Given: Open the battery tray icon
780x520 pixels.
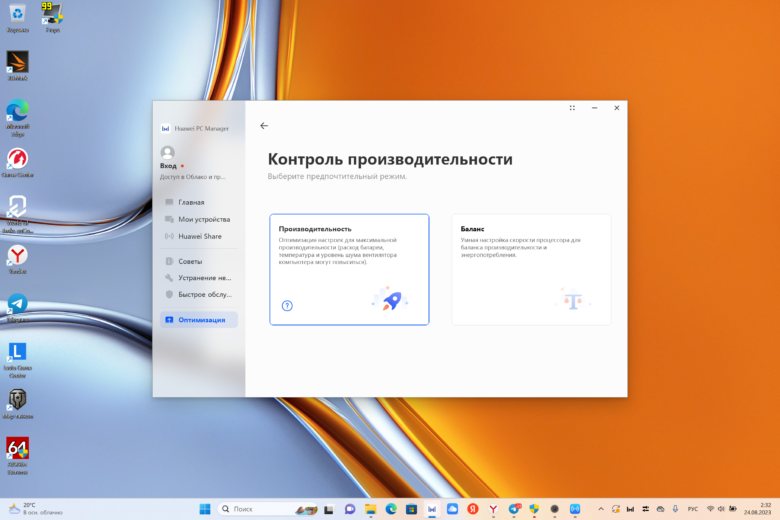Looking at the screenshot, I should click(733, 509).
